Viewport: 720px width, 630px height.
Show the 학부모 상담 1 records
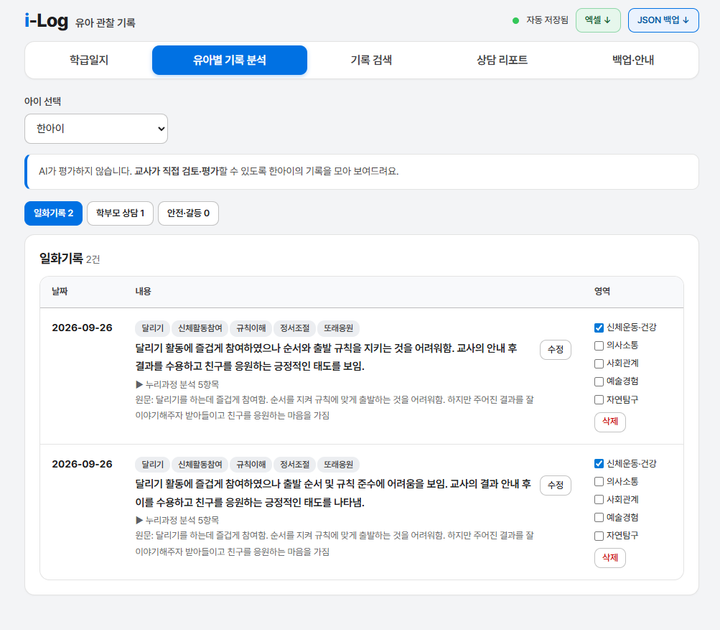120,213
